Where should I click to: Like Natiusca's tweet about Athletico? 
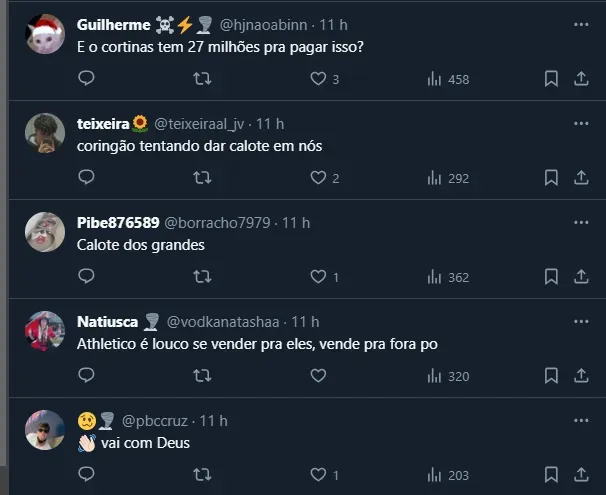[319, 375]
